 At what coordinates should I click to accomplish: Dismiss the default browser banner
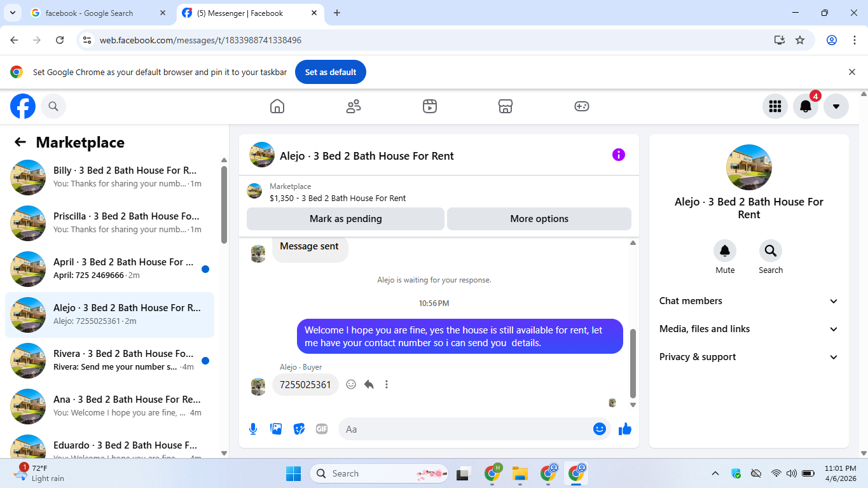click(852, 72)
